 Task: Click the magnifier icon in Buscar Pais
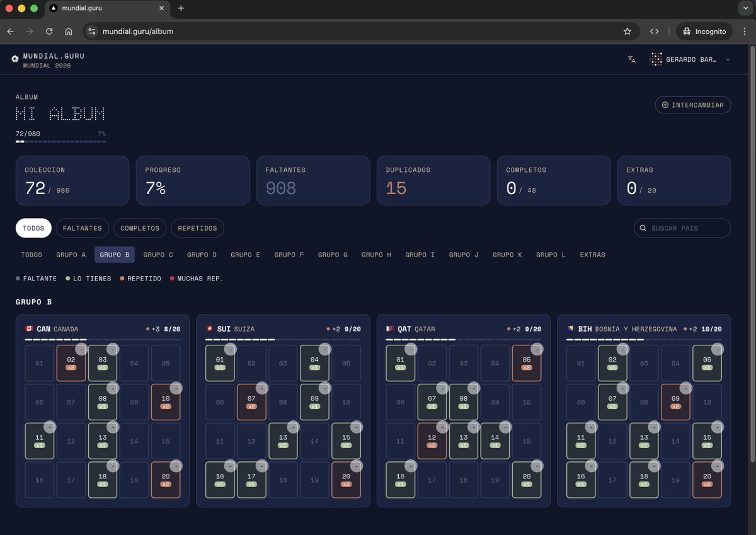click(643, 228)
